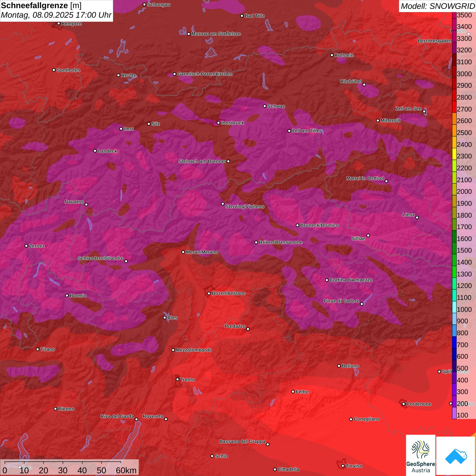476x476 pixels.
Task: Click the Steinach am Brenner label
Action: tap(202, 161)
